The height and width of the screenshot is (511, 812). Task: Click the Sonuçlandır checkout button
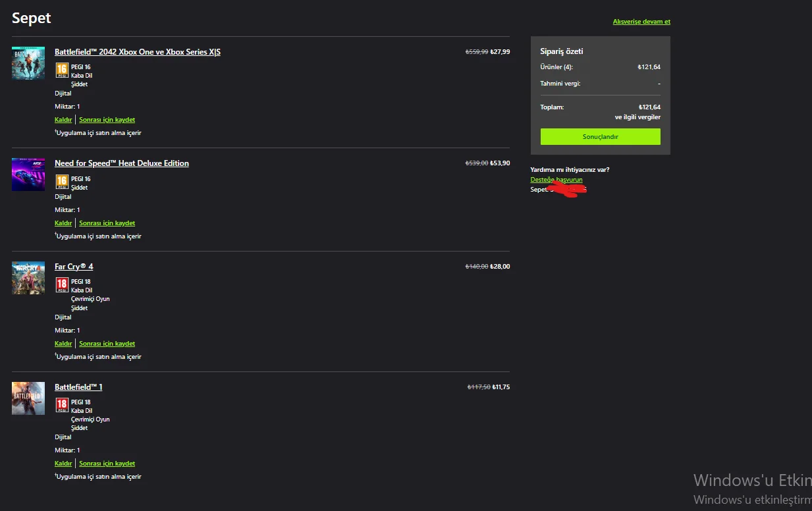tap(600, 137)
